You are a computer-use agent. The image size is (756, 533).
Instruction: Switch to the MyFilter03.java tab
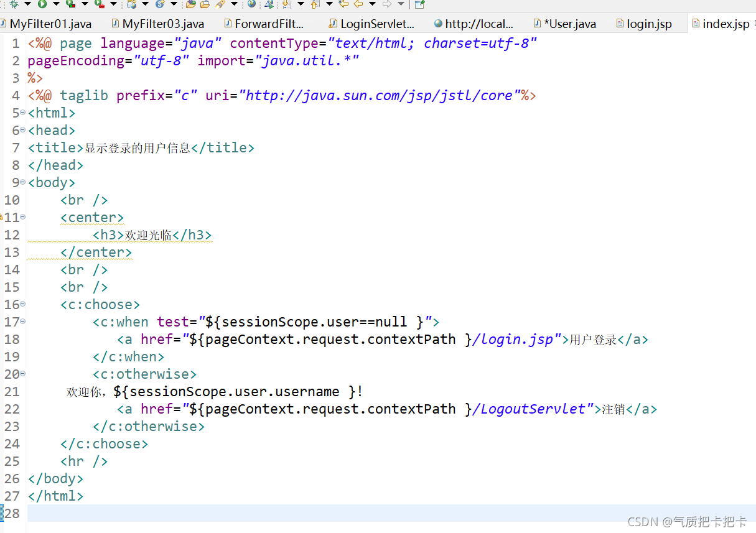click(x=158, y=24)
